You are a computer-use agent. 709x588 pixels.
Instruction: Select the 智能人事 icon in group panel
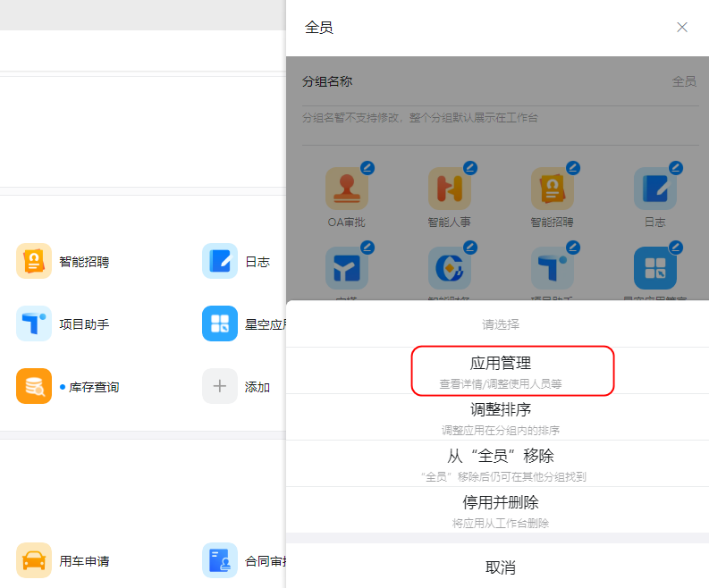click(x=449, y=189)
